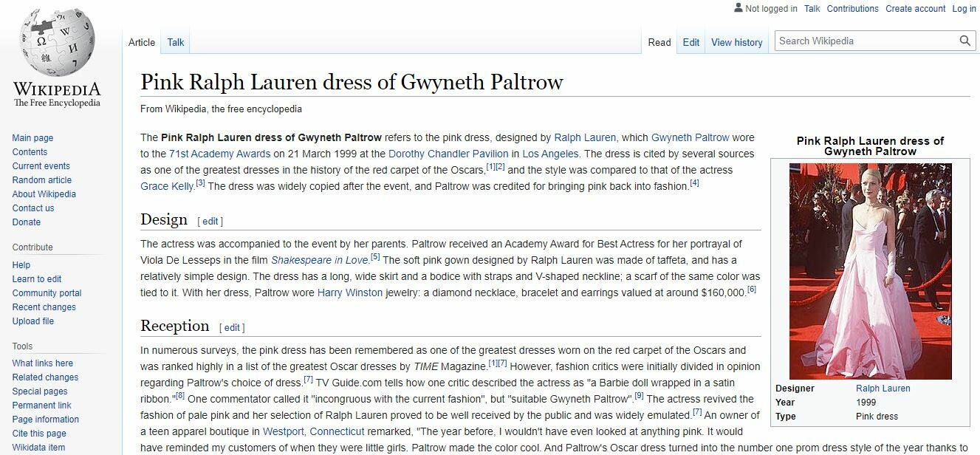Open the Gwyneth Paltrow pink dress photo

pyautogui.click(x=870, y=271)
